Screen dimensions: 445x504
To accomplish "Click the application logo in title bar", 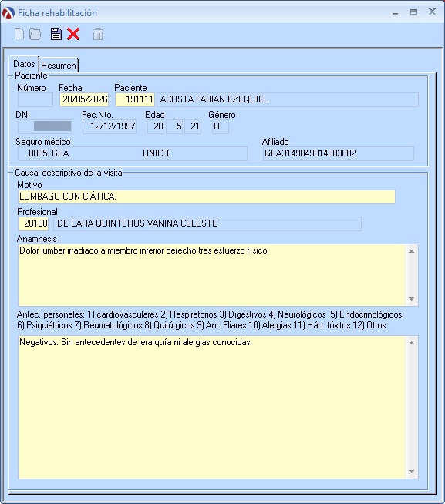I will pyautogui.click(x=8, y=13).
